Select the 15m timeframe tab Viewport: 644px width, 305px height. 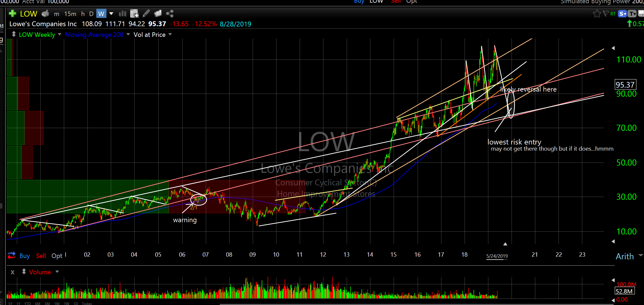70,14
